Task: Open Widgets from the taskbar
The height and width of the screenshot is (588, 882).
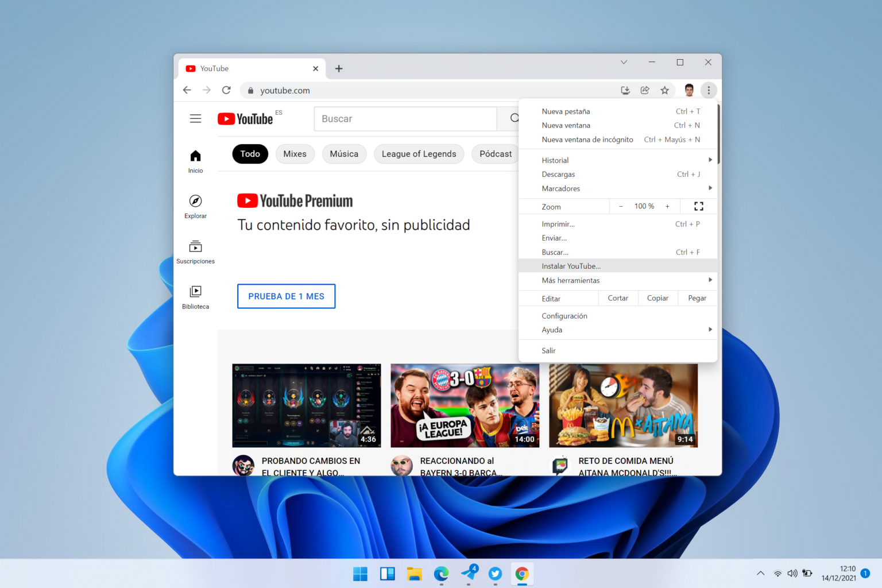Action: tap(388, 574)
